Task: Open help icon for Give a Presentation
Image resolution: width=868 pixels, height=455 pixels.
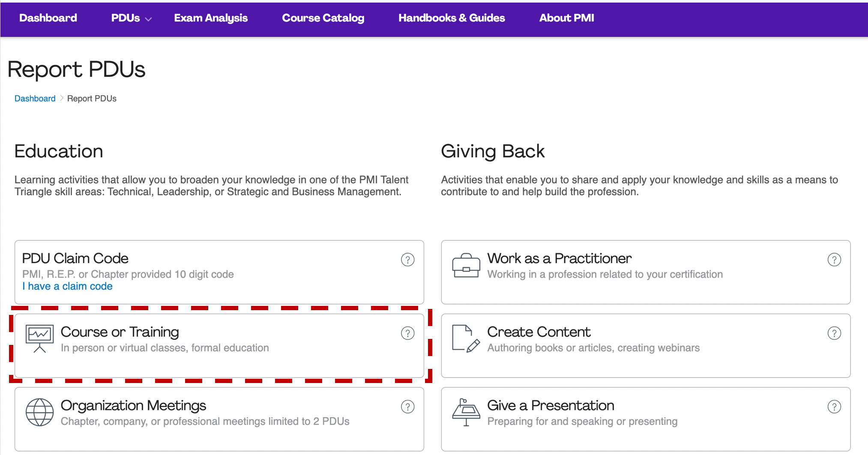Action: [834, 407]
